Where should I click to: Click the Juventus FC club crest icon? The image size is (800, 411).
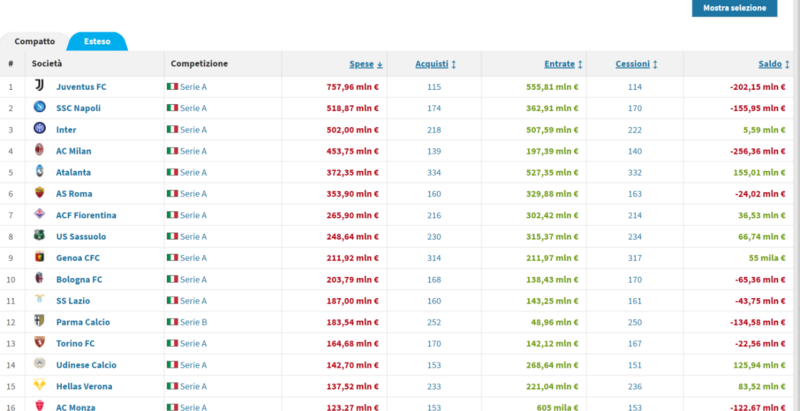40,87
